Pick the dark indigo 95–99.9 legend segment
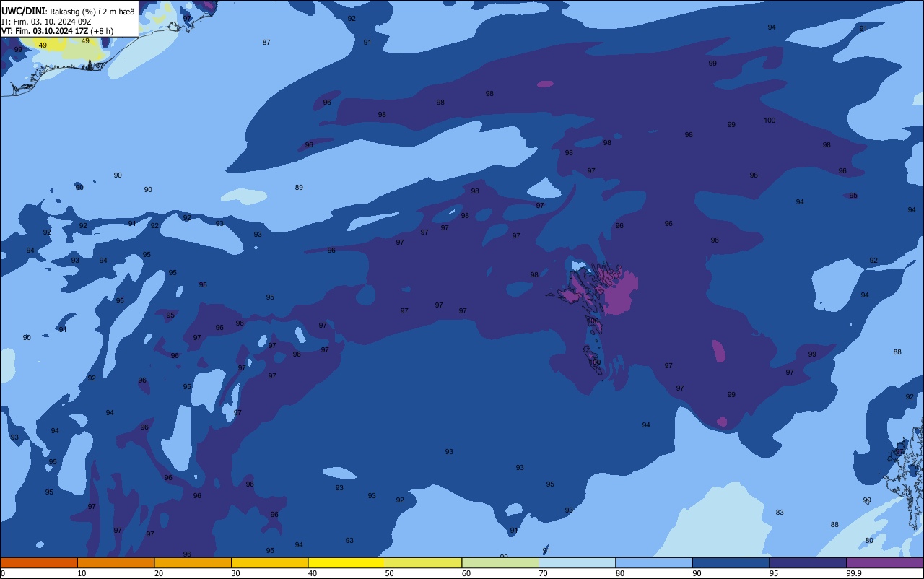Image resolution: width=924 pixels, height=579 pixels. (x=808, y=562)
